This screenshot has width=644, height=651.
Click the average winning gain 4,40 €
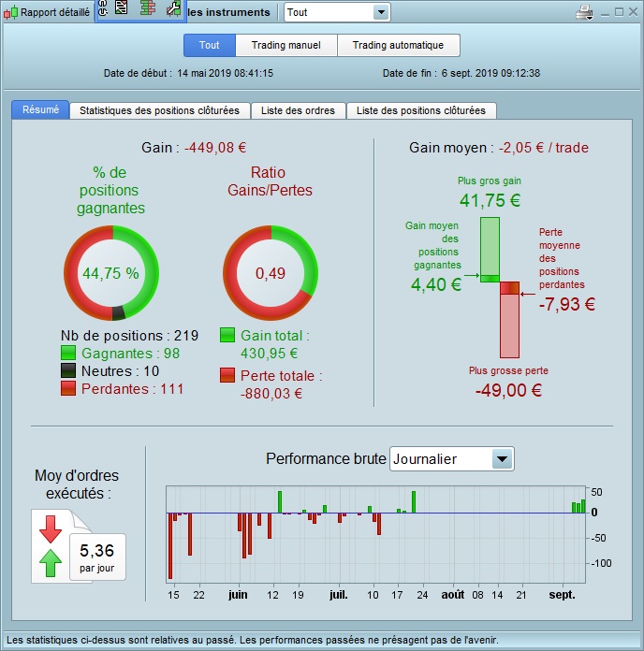coord(436,284)
